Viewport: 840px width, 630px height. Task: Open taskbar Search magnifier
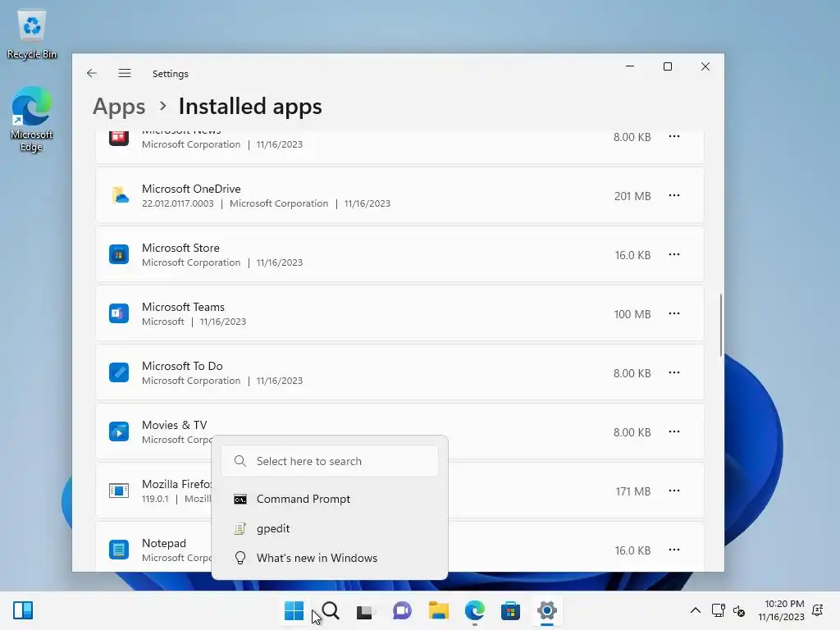pos(331,610)
